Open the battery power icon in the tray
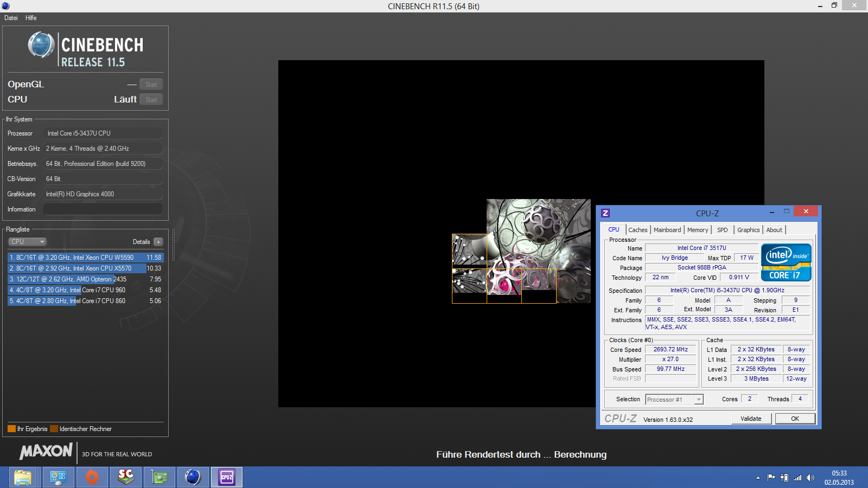The width and height of the screenshot is (868, 488). [x=784, y=478]
